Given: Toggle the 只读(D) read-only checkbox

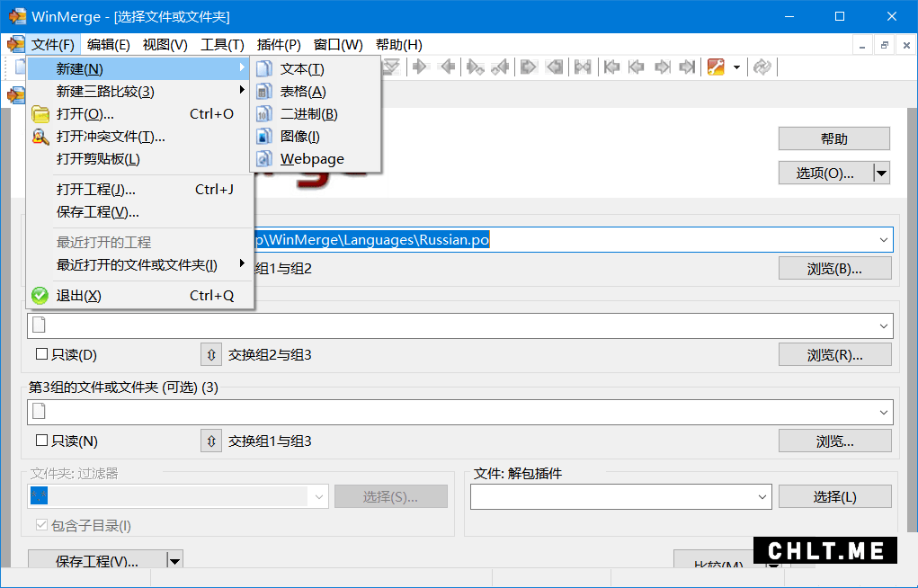Looking at the screenshot, I should tap(41, 353).
